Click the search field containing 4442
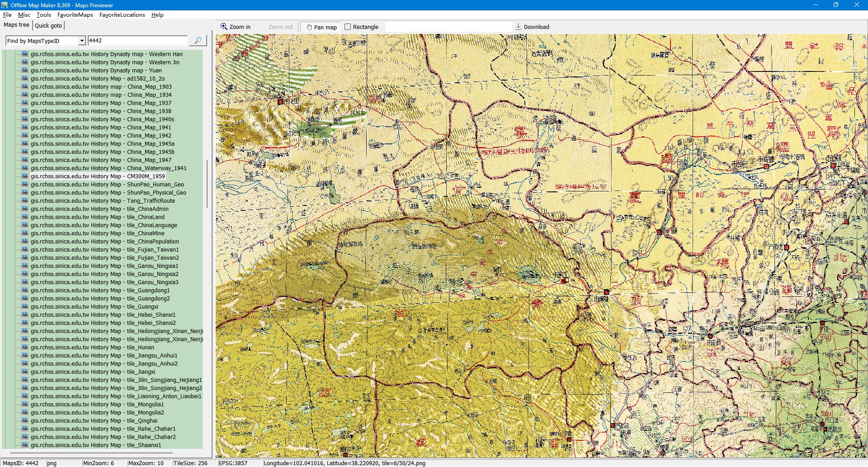Viewport: 868px width, 467px height. click(x=137, y=41)
